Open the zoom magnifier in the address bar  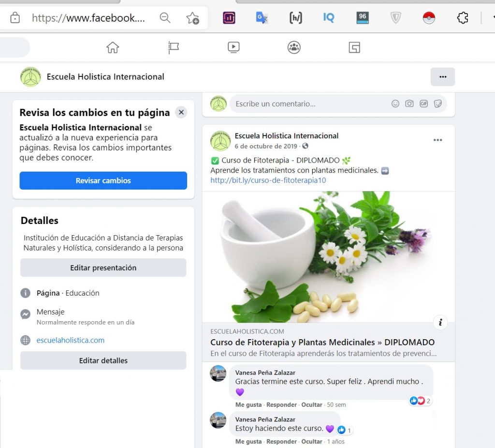click(x=165, y=18)
